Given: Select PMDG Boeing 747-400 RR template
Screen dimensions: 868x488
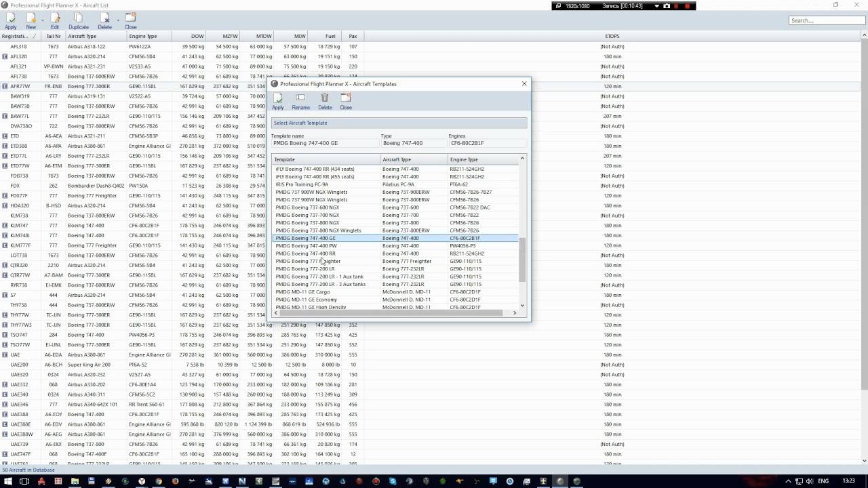Looking at the screenshot, I should [x=395, y=253].
